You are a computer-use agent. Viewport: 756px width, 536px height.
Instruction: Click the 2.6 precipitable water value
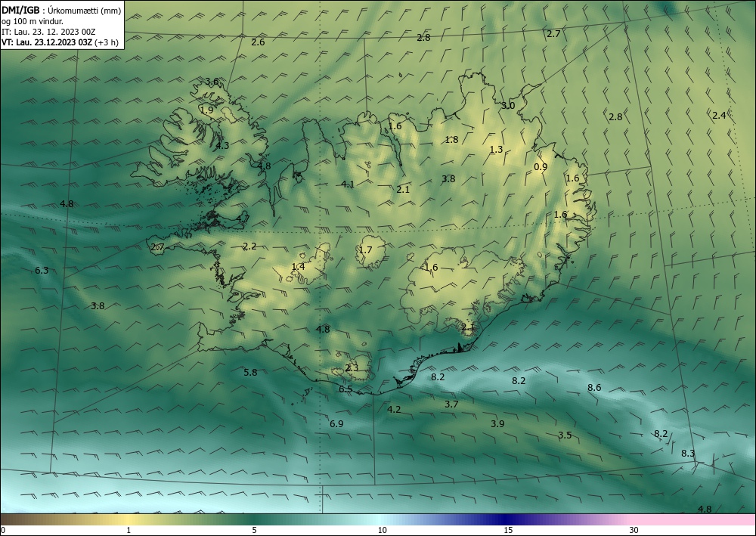[258, 42]
